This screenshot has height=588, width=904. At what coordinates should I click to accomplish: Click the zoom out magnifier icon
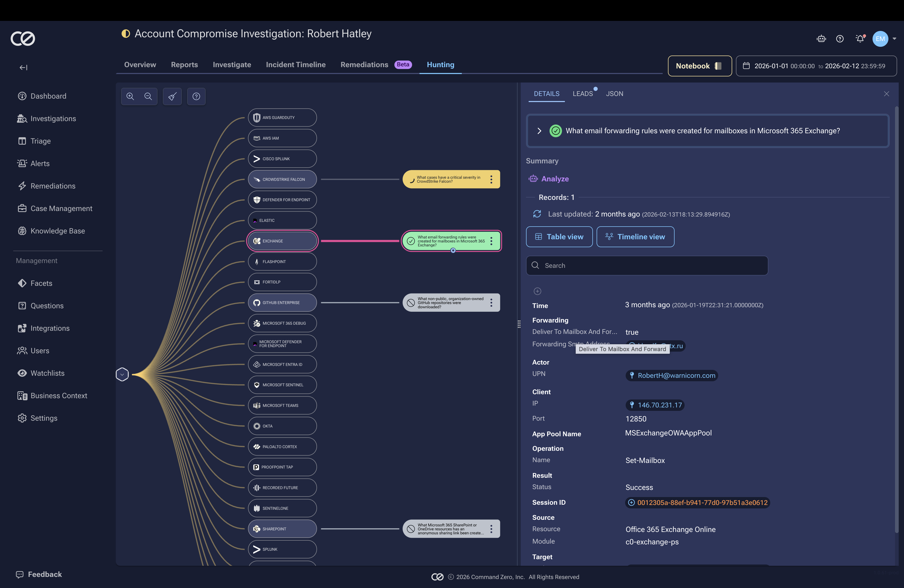148,97
